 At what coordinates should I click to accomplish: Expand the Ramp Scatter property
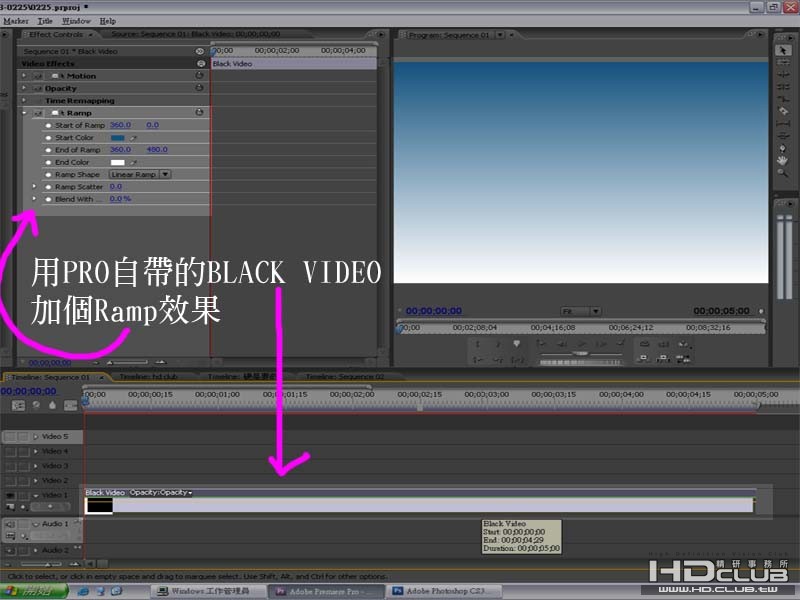pos(34,186)
